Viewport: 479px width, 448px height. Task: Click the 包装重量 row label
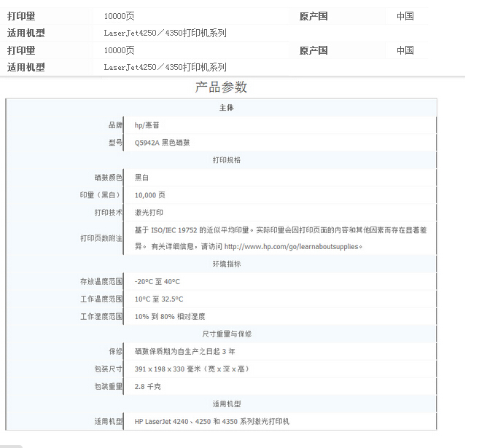109,386
